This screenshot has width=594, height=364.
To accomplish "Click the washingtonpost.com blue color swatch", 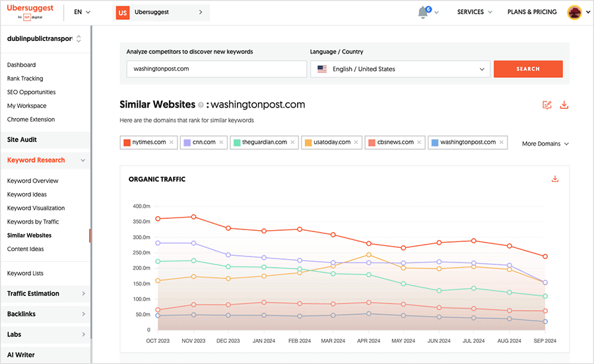I will click(435, 142).
